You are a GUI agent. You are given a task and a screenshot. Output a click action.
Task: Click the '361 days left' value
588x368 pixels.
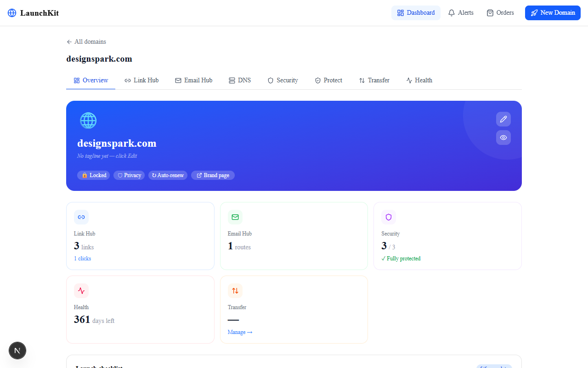tap(94, 319)
